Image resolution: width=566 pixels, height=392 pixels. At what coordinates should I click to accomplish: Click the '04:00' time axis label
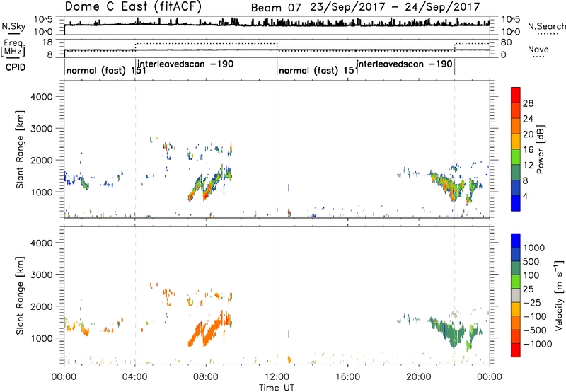(134, 377)
